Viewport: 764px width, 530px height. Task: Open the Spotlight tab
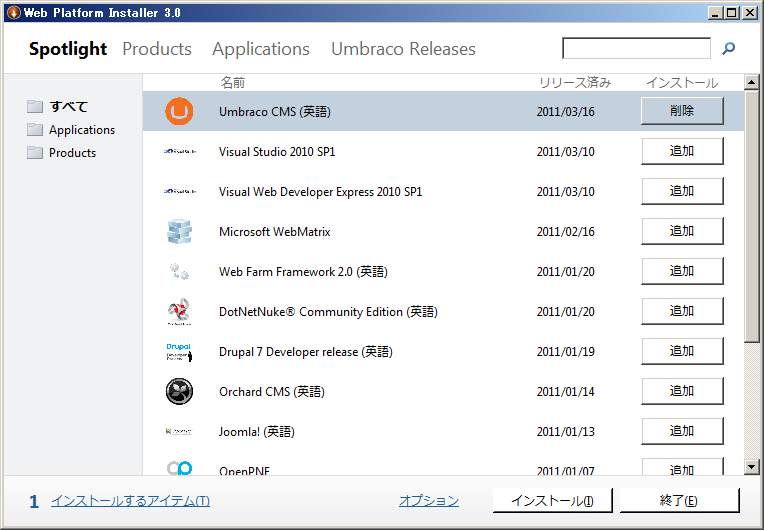pos(68,49)
